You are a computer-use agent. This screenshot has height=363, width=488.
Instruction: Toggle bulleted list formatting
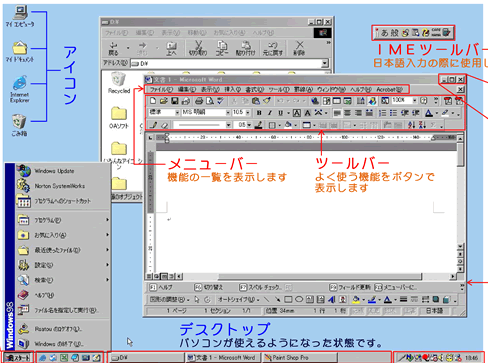pyautogui.click(x=393, y=113)
